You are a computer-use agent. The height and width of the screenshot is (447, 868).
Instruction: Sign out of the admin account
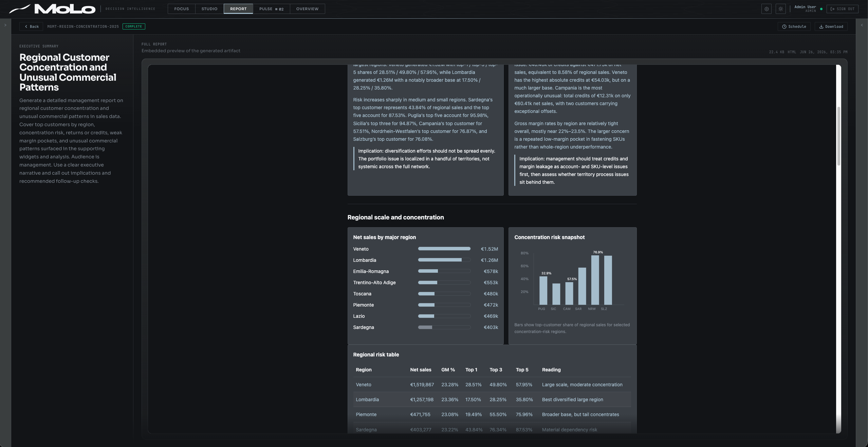point(842,9)
